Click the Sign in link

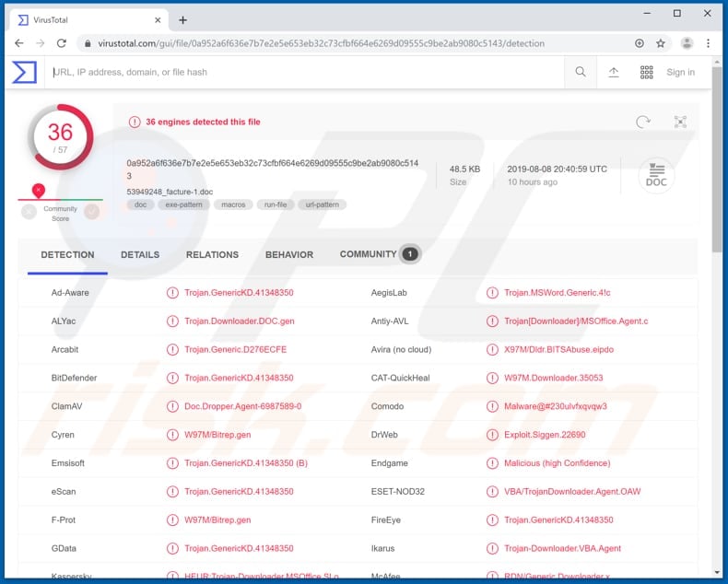[x=681, y=72]
